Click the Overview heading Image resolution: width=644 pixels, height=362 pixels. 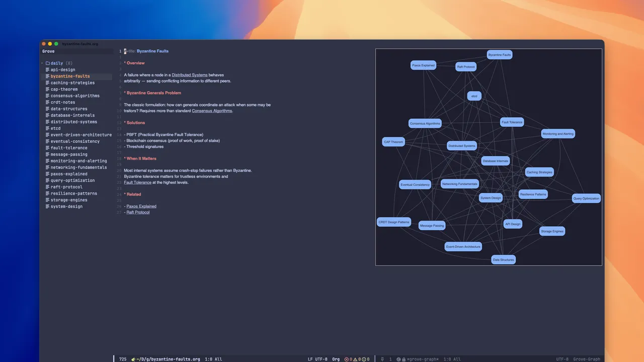point(134,63)
